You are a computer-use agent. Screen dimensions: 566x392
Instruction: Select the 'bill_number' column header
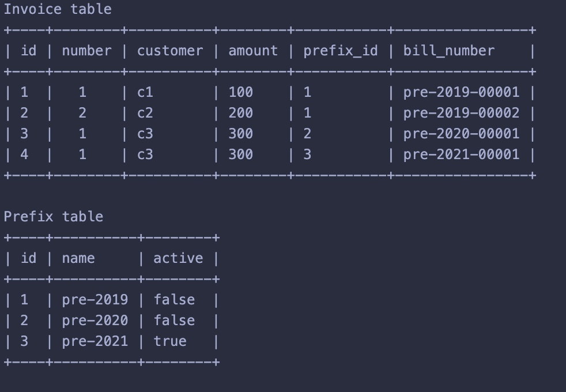448,51
